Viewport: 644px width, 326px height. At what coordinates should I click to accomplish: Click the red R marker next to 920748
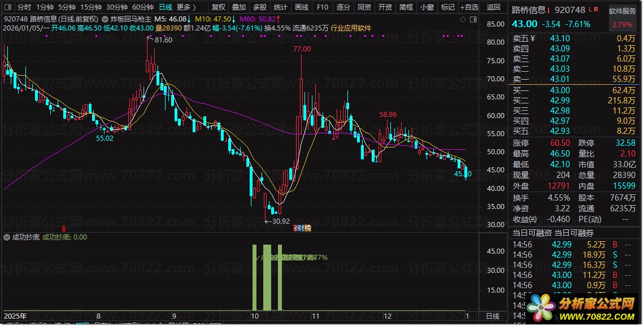click(596, 9)
